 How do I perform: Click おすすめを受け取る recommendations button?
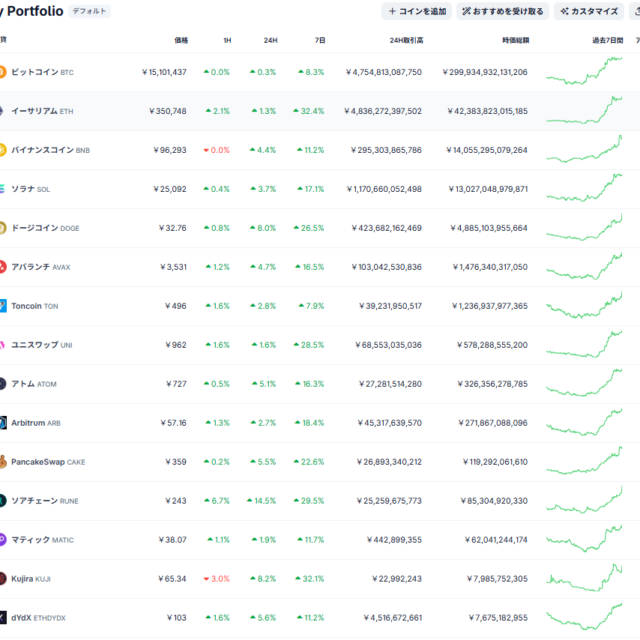[x=502, y=11]
